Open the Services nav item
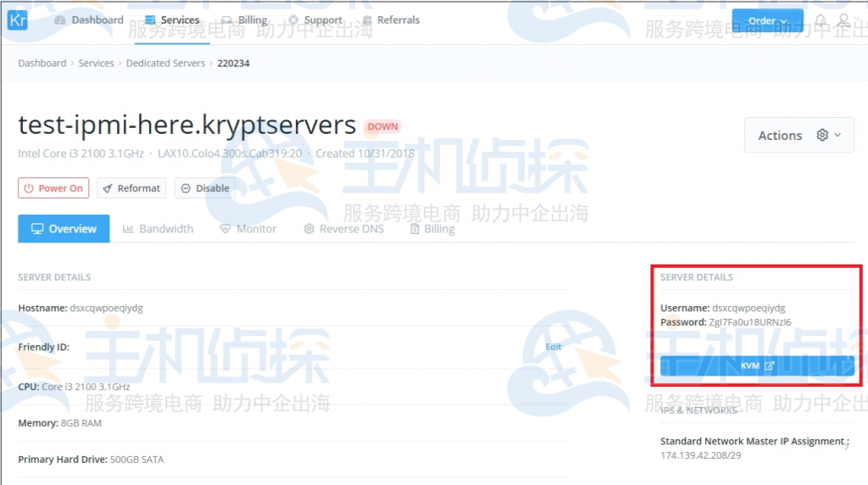Viewport: 868px width, 485px height. pos(172,20)
